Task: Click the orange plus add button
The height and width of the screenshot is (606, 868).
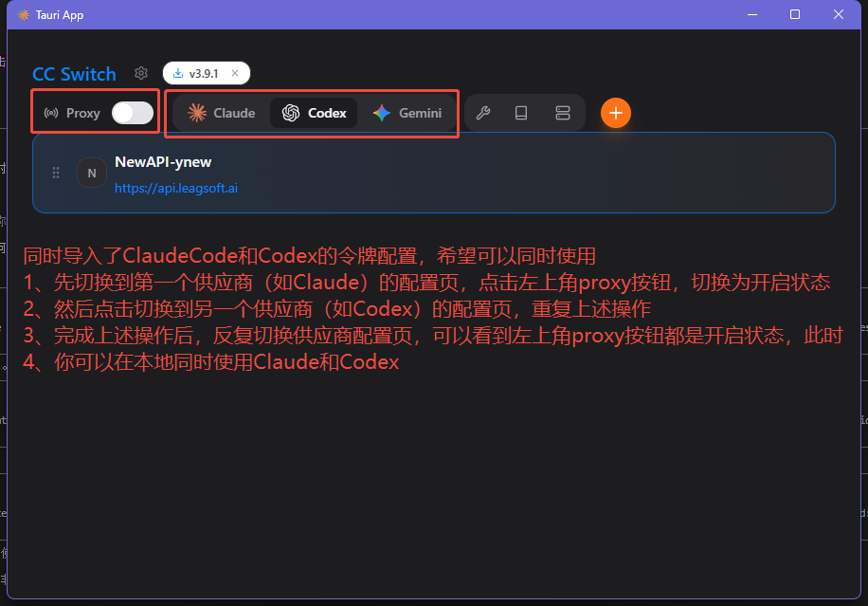Action: (x=615, y=113)
